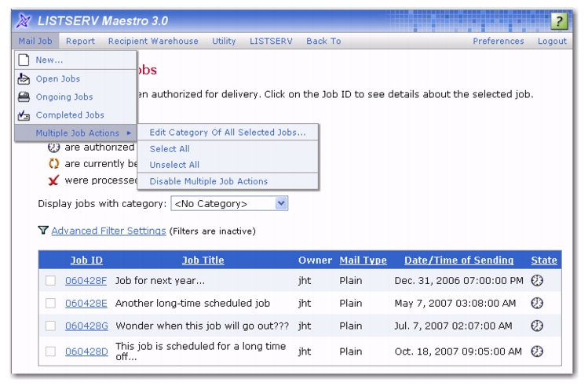Click 'Another long-time scheduled job' title text

192,303
